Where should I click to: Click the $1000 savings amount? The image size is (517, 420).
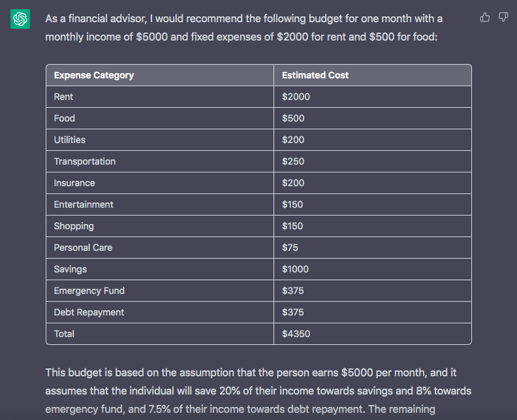(x=295, y=269)
